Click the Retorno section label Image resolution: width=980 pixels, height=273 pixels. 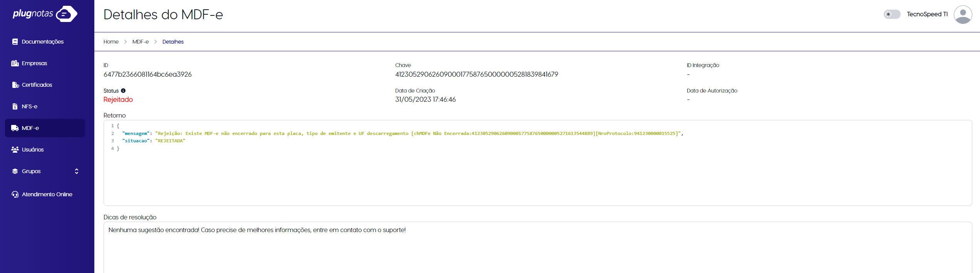115,115
